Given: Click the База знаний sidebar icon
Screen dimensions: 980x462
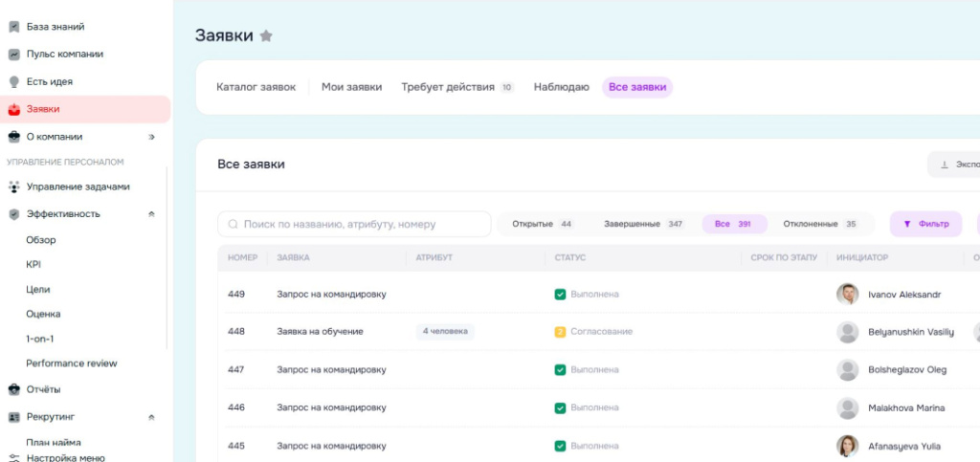Looking at the screenshot, I should (x=13, y=27).
